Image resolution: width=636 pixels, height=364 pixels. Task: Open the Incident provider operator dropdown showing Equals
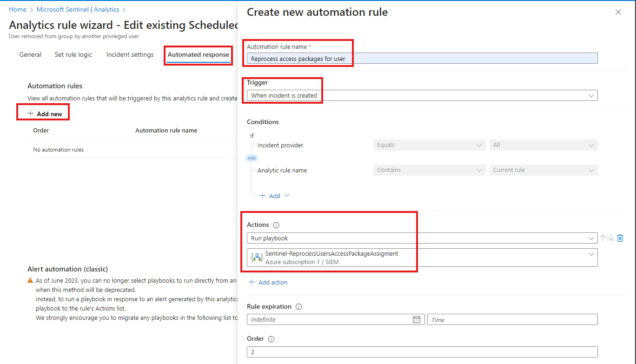429,145
